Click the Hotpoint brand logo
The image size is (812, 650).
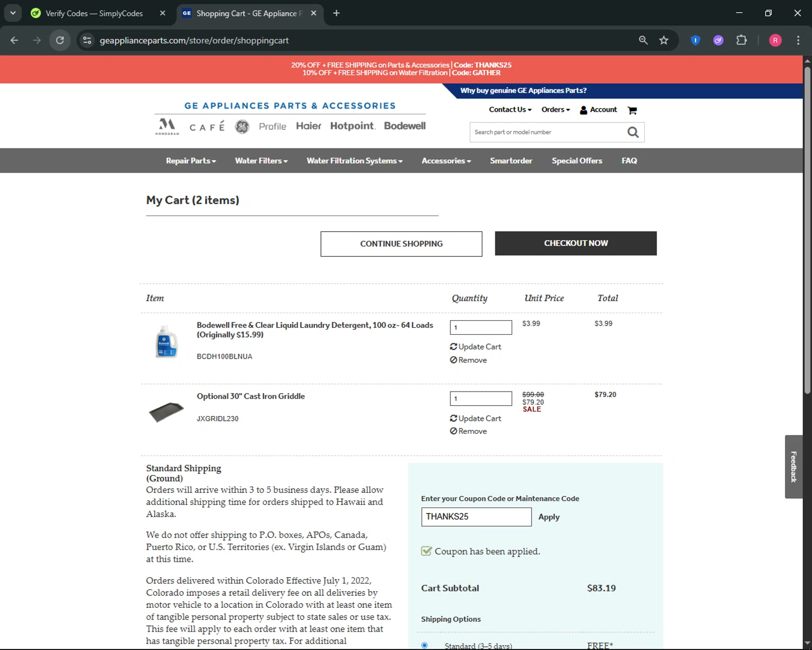(x=352, y=126)
